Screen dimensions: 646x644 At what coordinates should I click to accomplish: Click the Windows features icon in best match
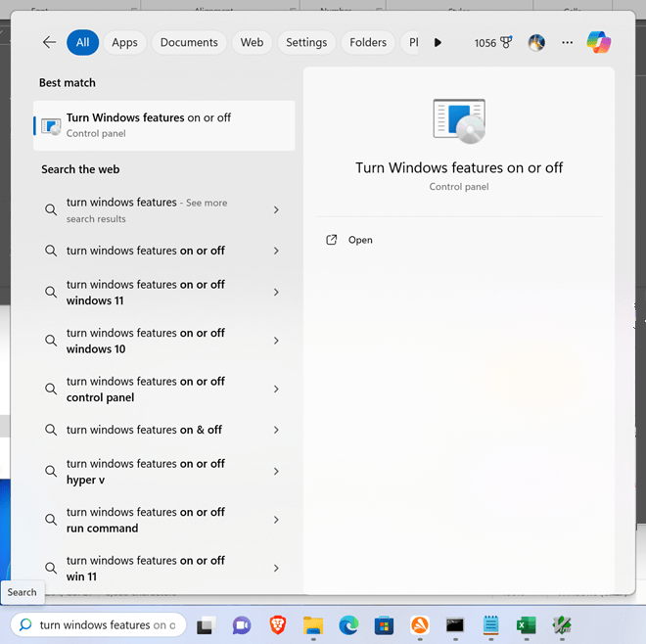coord(51,126)
